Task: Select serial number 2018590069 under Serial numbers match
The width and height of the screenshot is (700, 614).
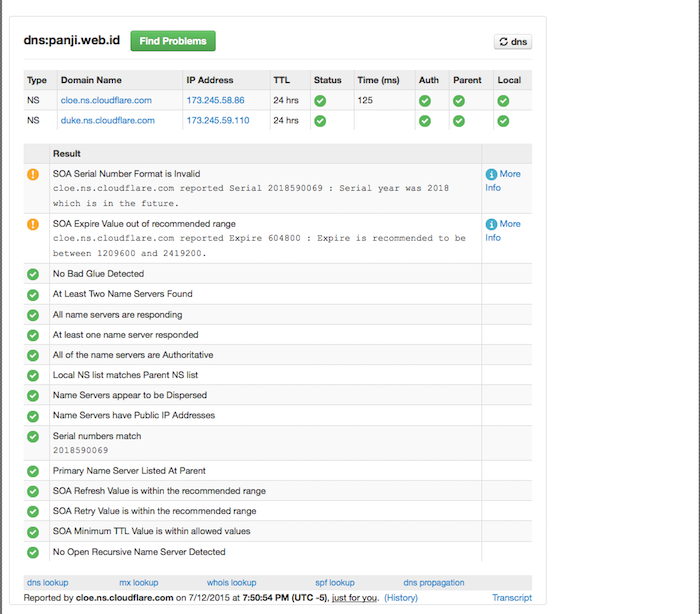Action: pyautogui.click(x=80, y=451)
